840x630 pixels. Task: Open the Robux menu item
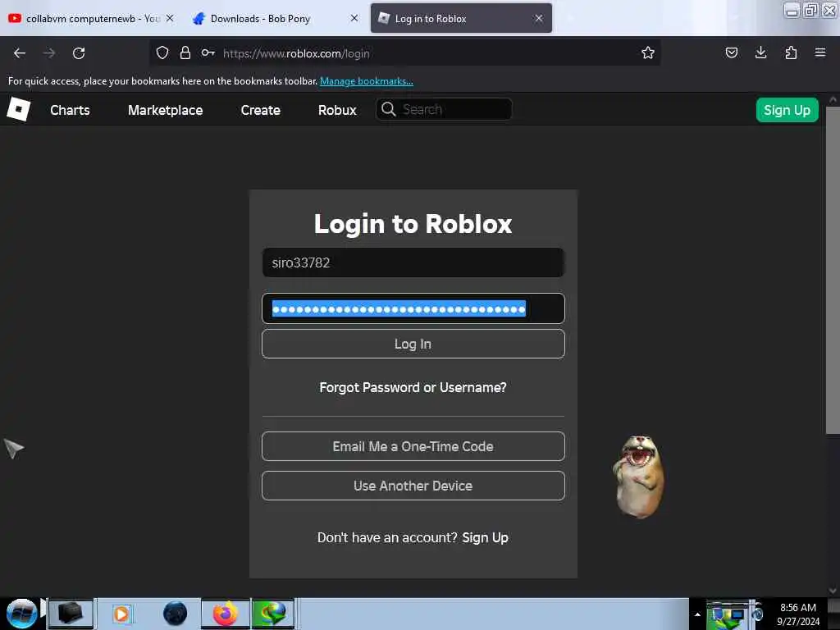(x=337, y=111)
